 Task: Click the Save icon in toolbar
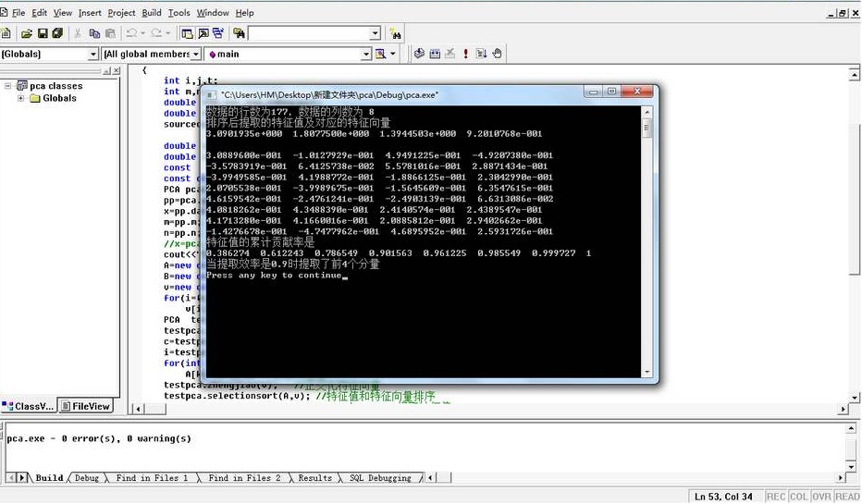click(43, 33)
